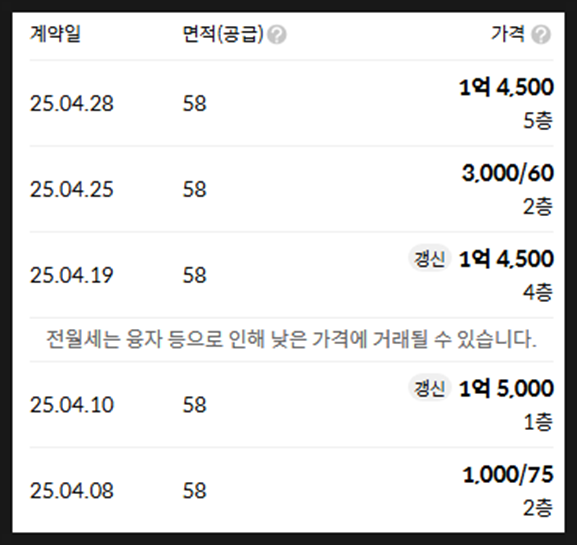Select the 계약일 column header
This screenshot has width=577, height=545.
coord(55,34)
